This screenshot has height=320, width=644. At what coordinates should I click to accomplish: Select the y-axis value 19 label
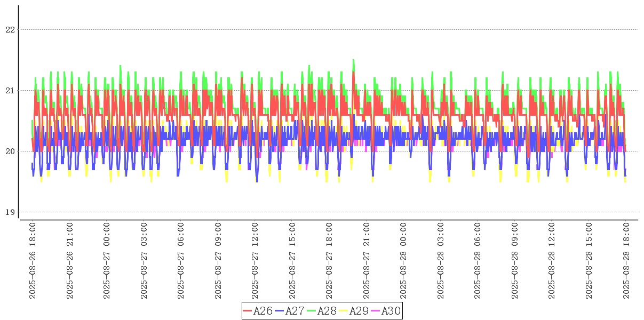click(x=10, y=212)
